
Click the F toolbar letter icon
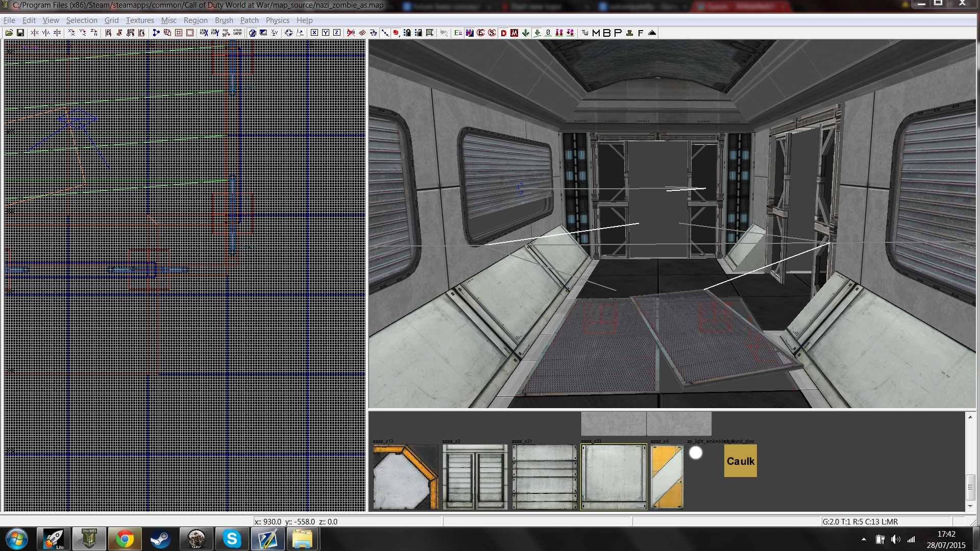(641, 33)
